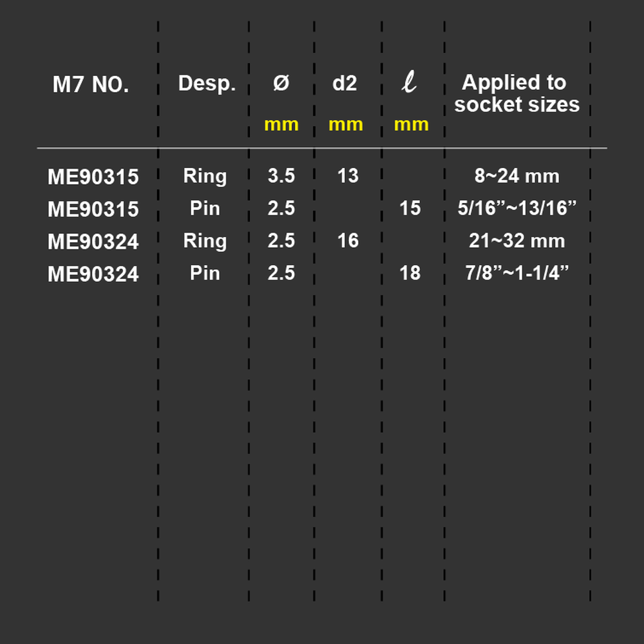The height and width of the screenshot is (644, 644).
Task: Click the length value 15
Action: 410,208
